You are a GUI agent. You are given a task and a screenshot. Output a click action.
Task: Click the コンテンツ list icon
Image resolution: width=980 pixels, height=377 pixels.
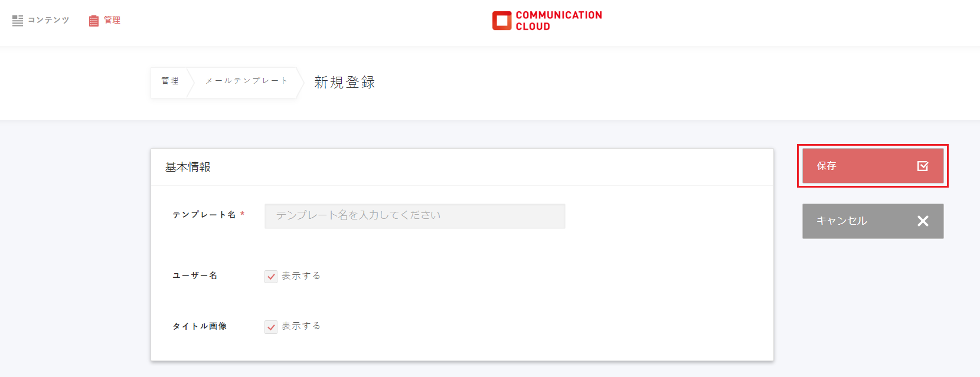pyautogui.click(x=18, y=21)
